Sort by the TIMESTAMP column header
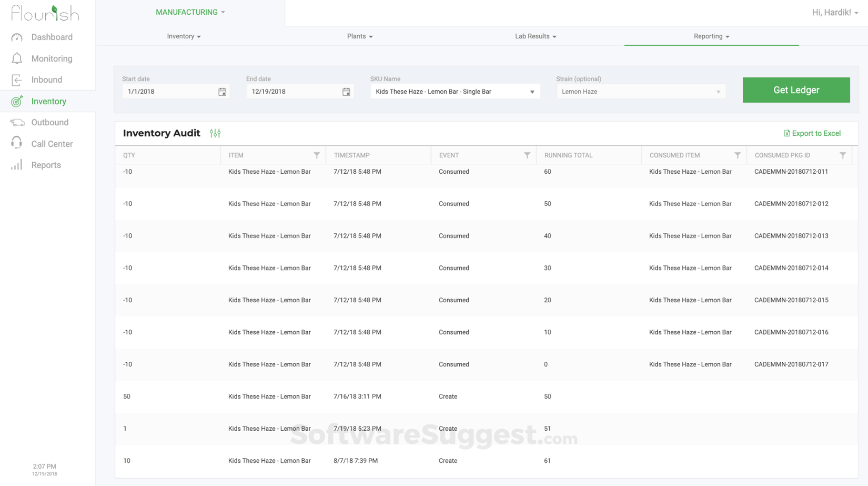This screenshot has width=868, height=486. tap(352, 155)
